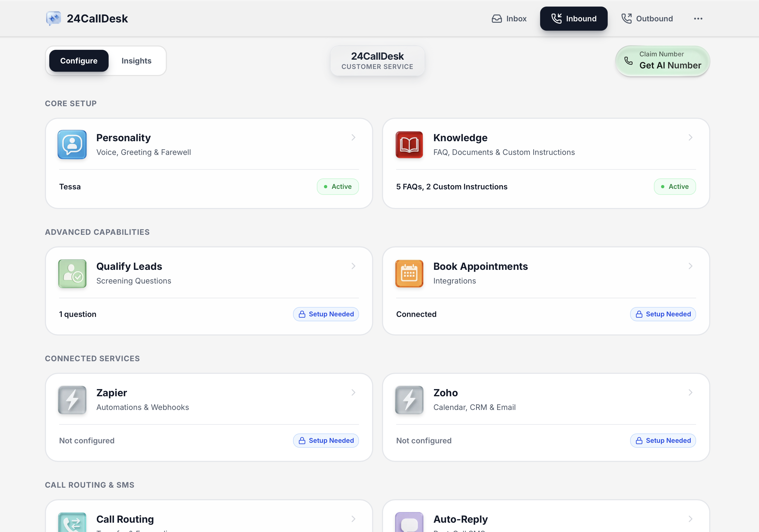This screenshot has height=532, width=759.
Task: Open the three-dot overflow menu
Action: tap(698, 19)
